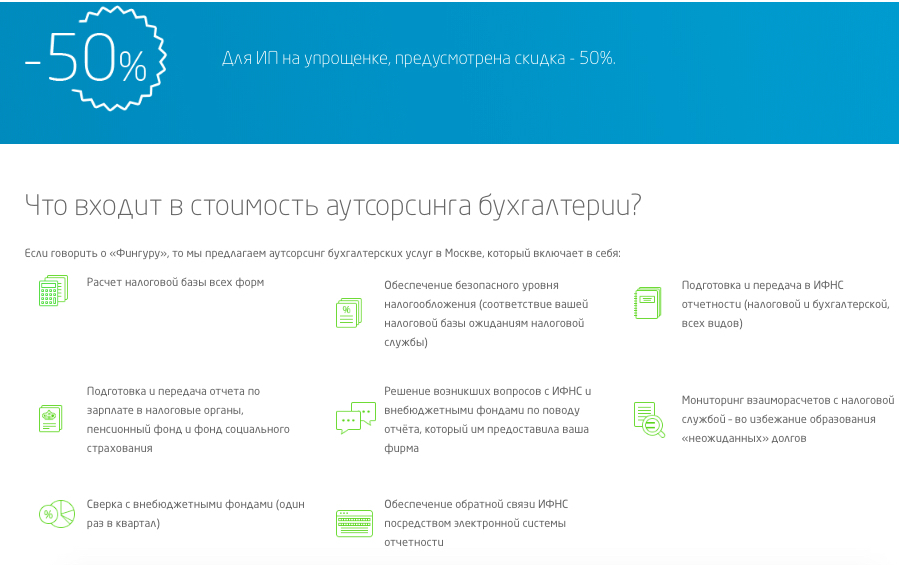Click the 'Решение возникших вопросов с ИФНС' text
The width and height of the screenshot is (899, 565).
[488, 420]
